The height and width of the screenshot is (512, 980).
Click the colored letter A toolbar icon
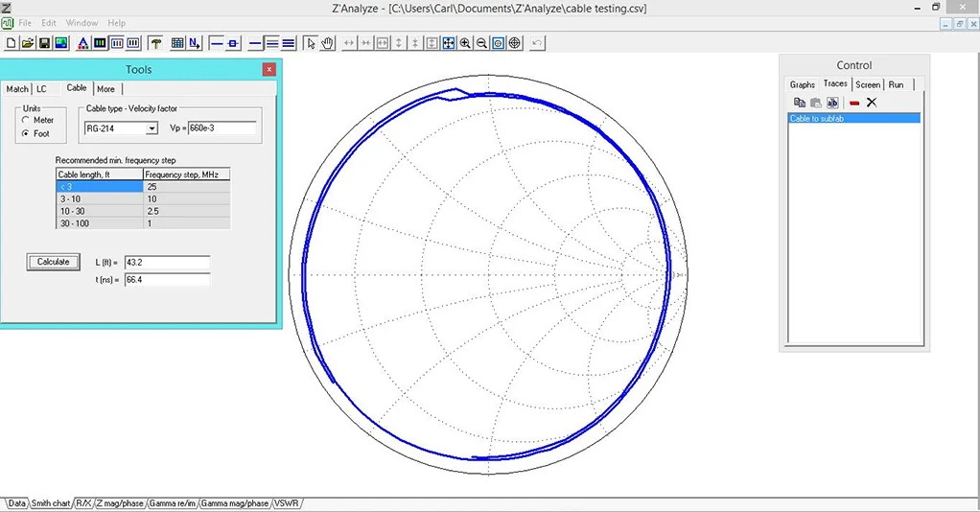click(83, 43)
